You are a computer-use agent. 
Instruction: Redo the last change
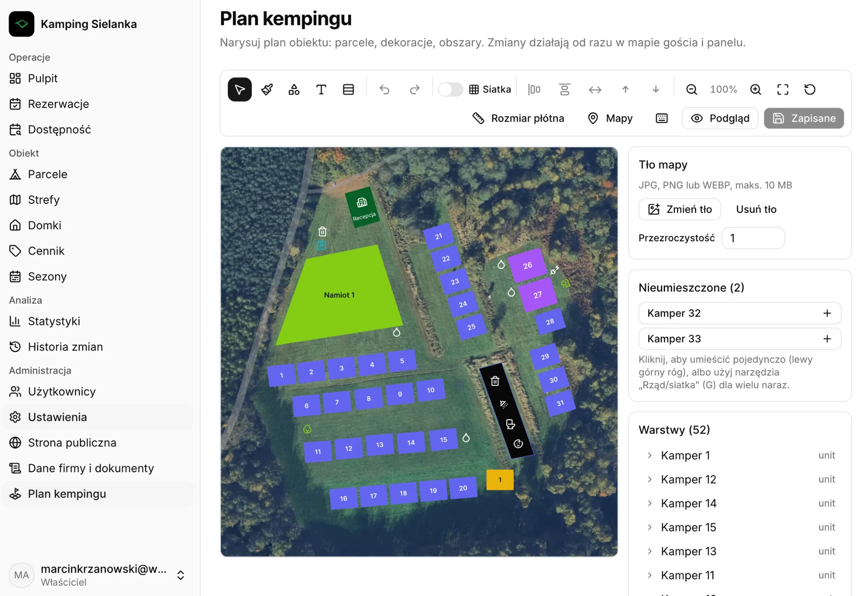coord(415,89)
